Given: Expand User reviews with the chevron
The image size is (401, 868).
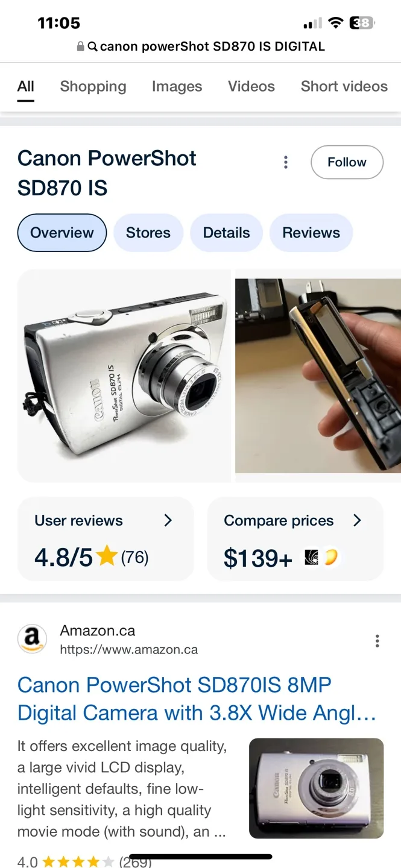Looking at the screenshot, I should click(x=168, y=520).
